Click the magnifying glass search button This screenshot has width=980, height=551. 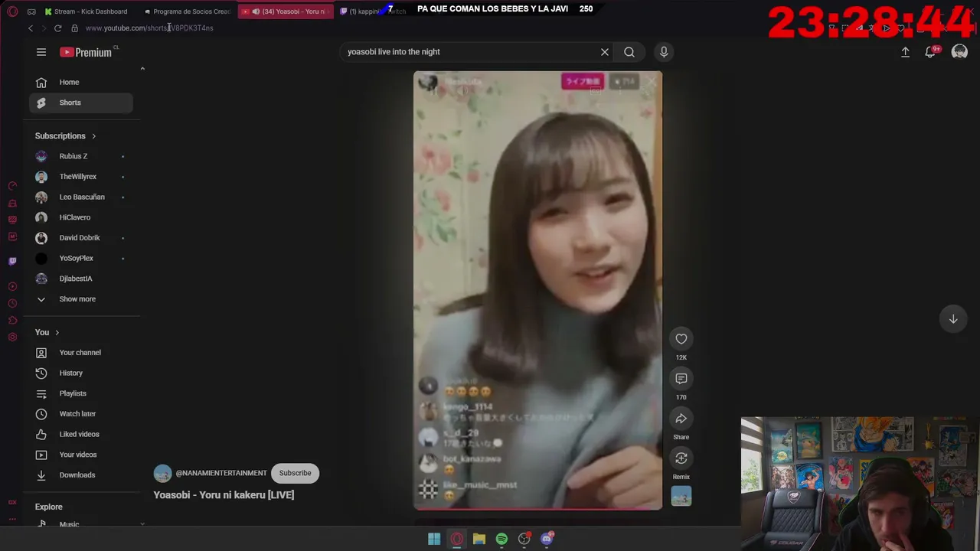coord(629,52)
